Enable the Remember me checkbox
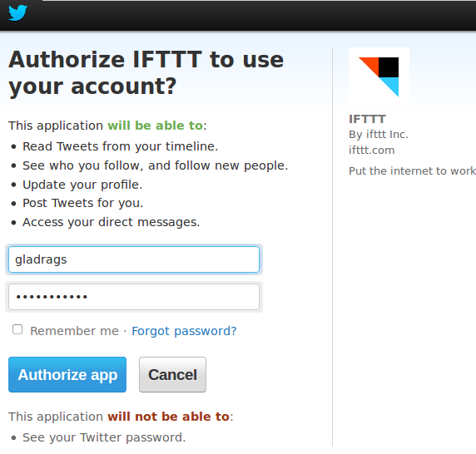The width and height of the screenshot is (476, 454). pos(17,329)
